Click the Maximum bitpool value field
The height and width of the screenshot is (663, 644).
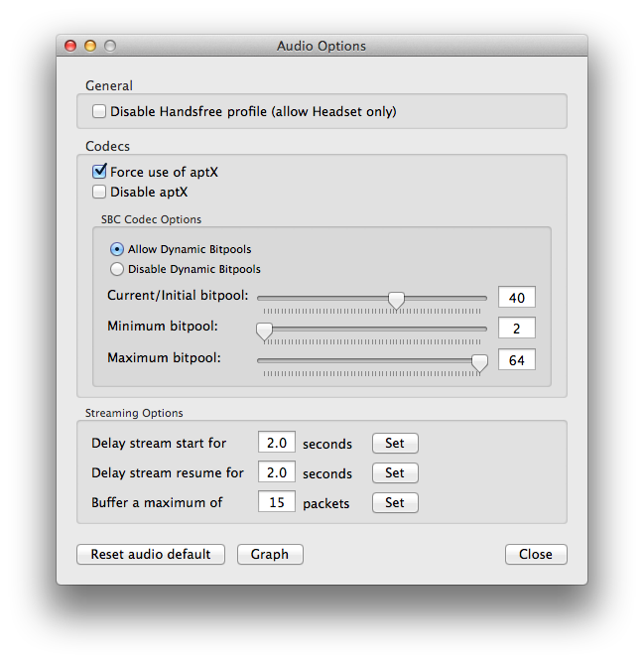tap(516, 359)
